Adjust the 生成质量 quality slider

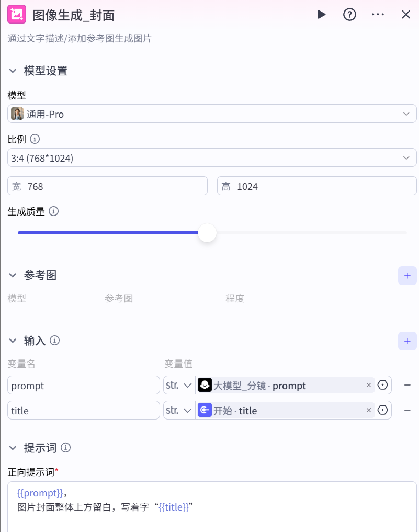click(207, 233)
